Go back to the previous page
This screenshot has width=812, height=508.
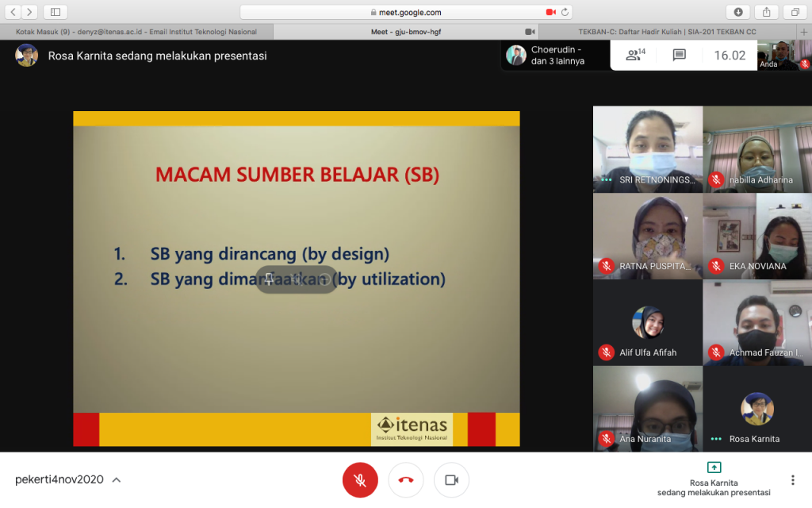tap(13, 12)
